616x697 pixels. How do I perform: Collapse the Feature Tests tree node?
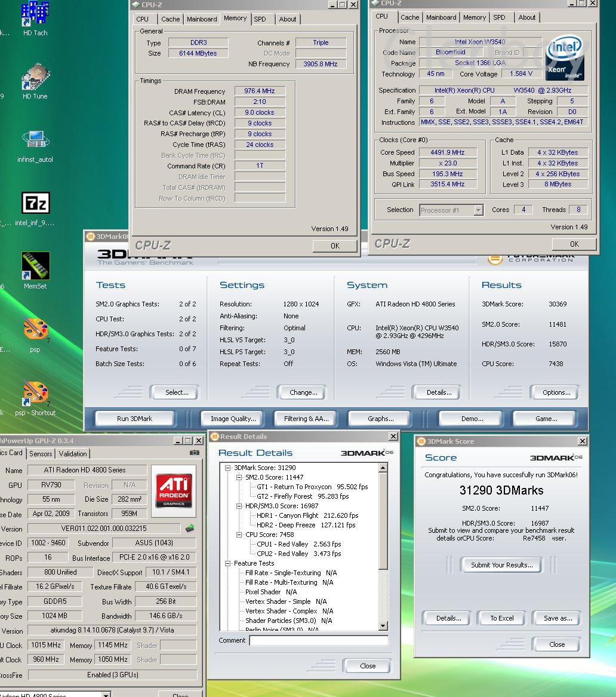pyautogui.click(x=228, y=563)
